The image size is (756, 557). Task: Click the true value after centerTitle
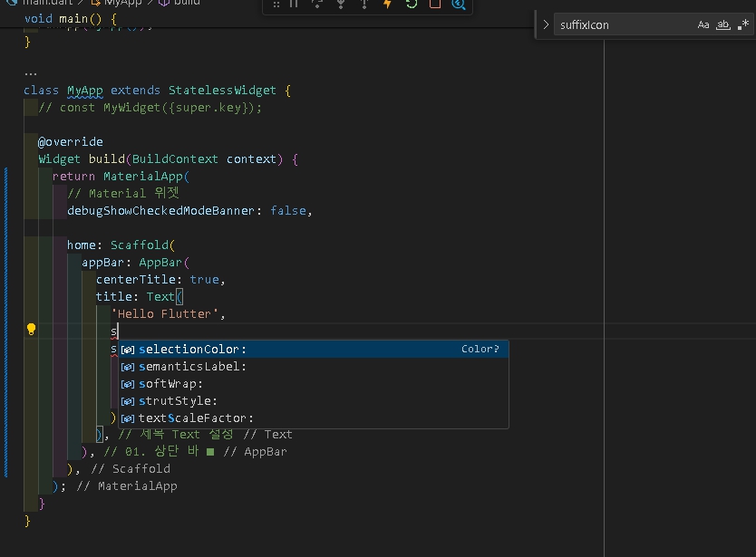(x=205, y=280)
